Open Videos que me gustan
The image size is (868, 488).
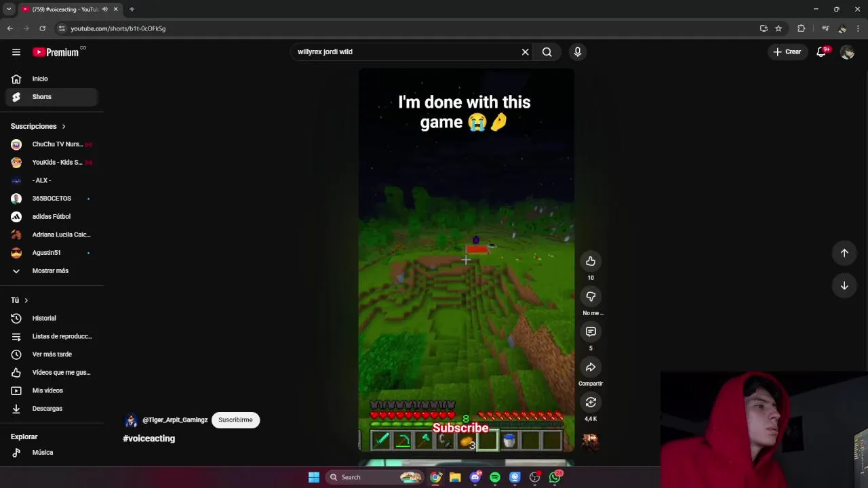tap(52, 373)
